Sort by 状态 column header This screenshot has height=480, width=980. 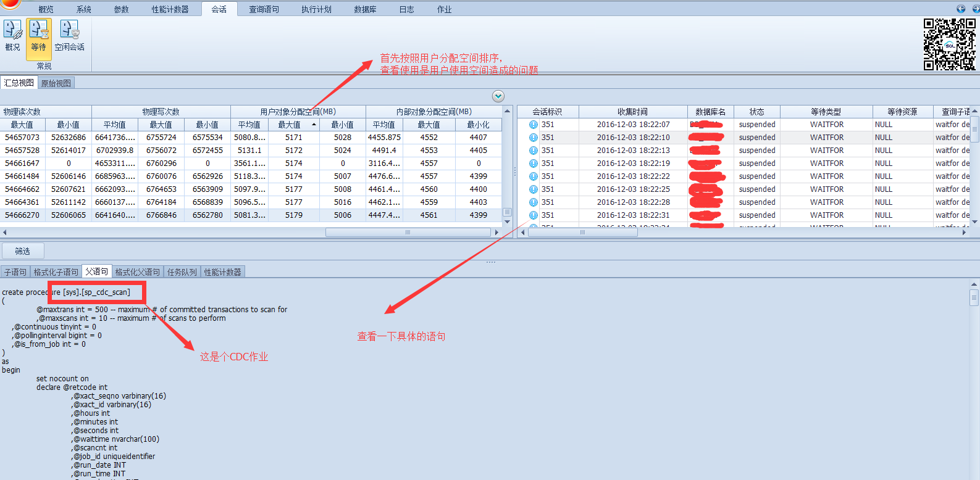(x=757, y=112)
